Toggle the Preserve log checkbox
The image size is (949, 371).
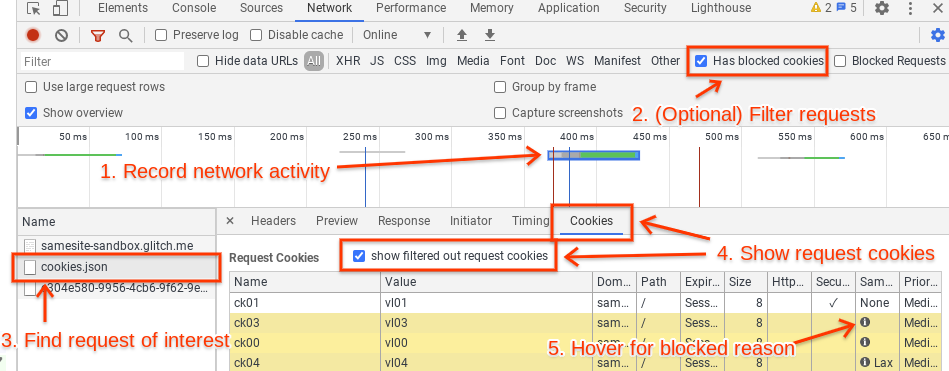(x=161, y=35)
